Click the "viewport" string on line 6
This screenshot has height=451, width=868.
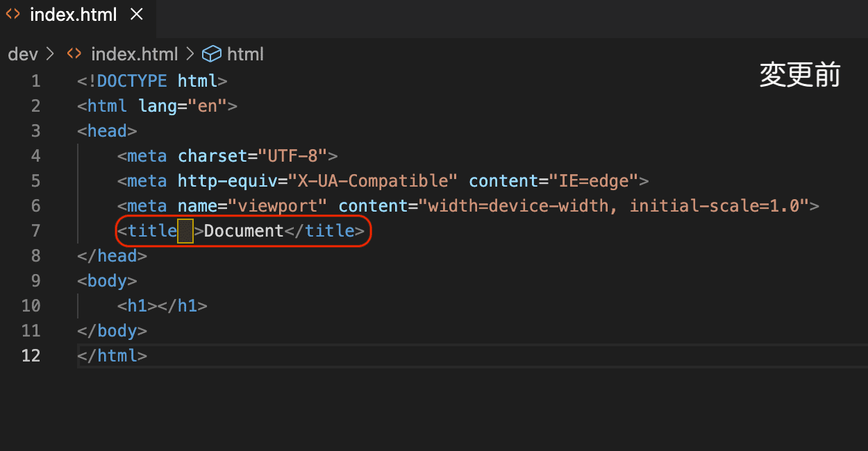[278, 206]
